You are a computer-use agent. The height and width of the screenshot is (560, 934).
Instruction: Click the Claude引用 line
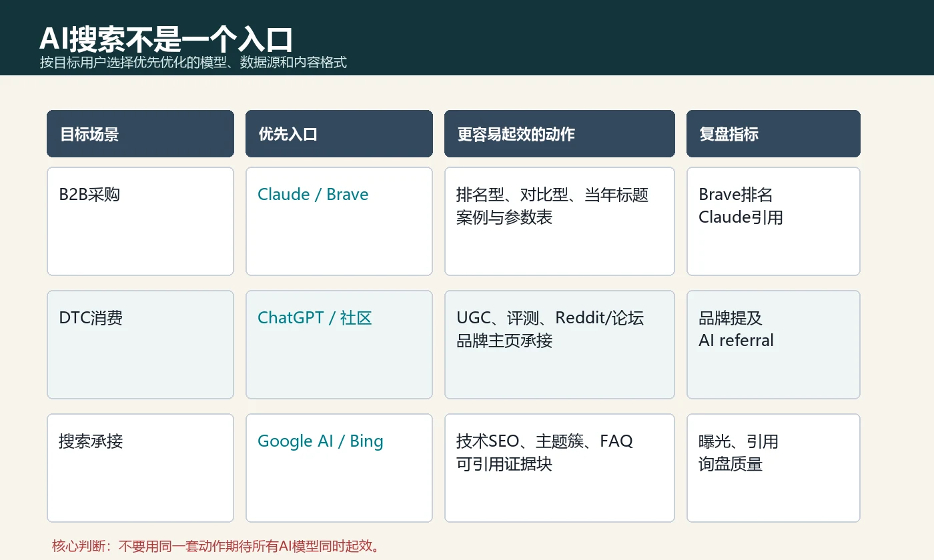click(x=741, y=217)
